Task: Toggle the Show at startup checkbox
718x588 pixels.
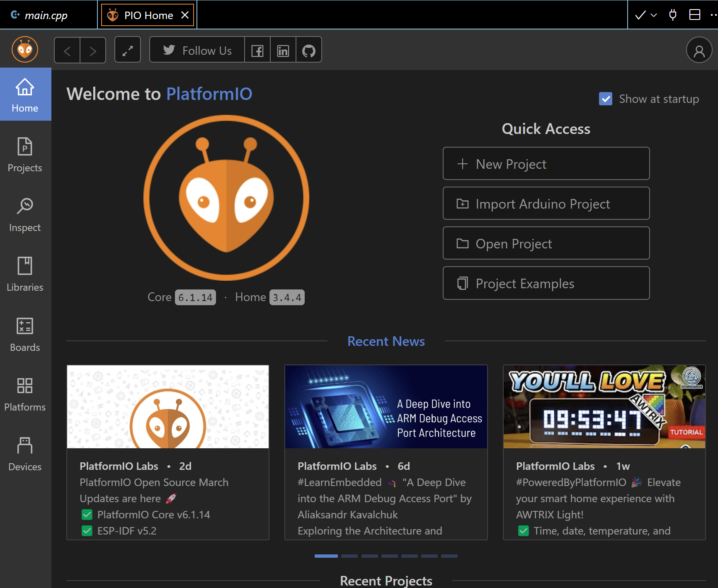Action: pos(606,99)
